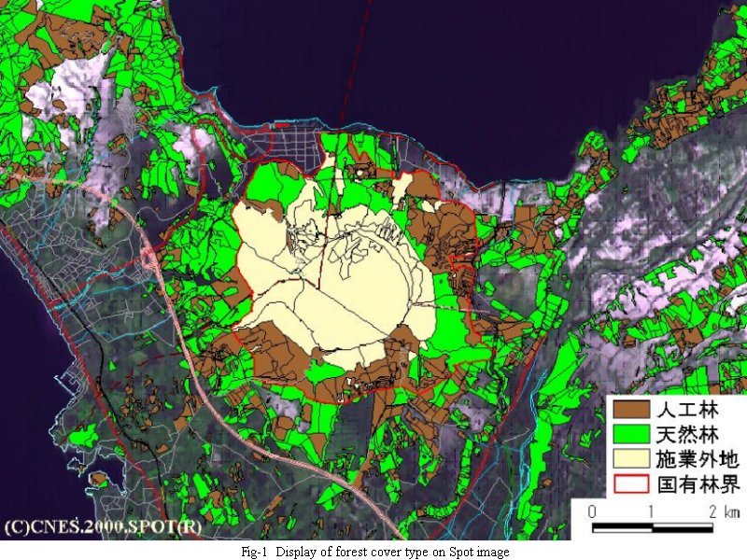
Task: Click the brown 人工林 legend swatch
Action: pos(631,411)
